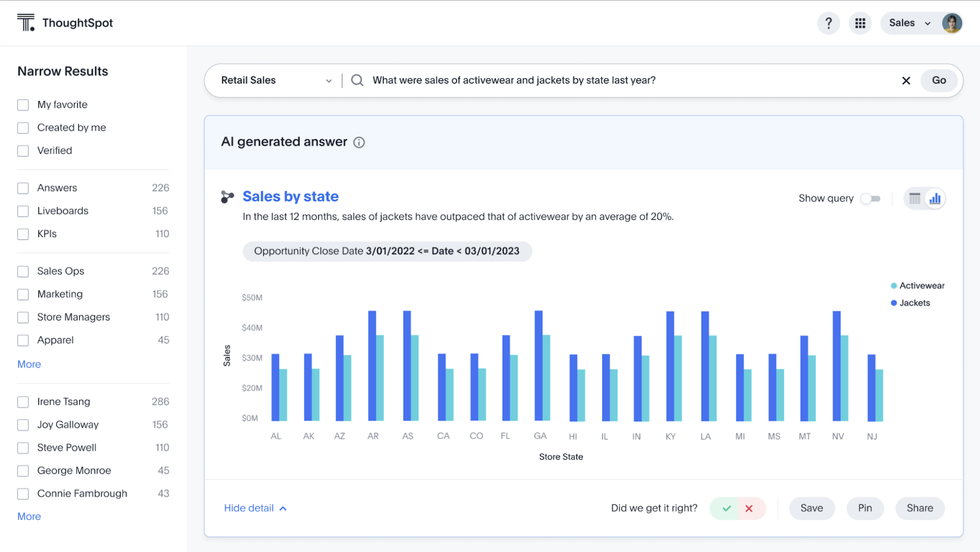Viewport: 980px width, 552px height.
Task: Click the Activewear legend swatch
Action: coord(894,286)
